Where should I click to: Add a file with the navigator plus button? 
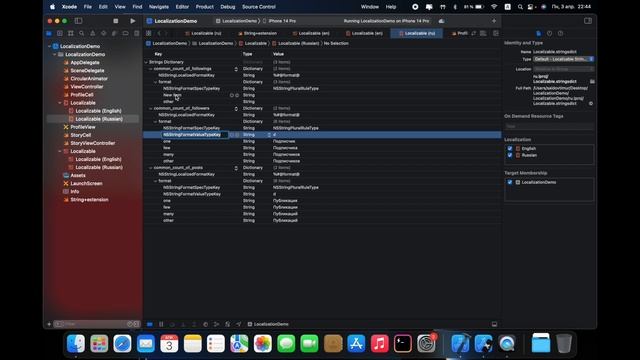[49, 324]
